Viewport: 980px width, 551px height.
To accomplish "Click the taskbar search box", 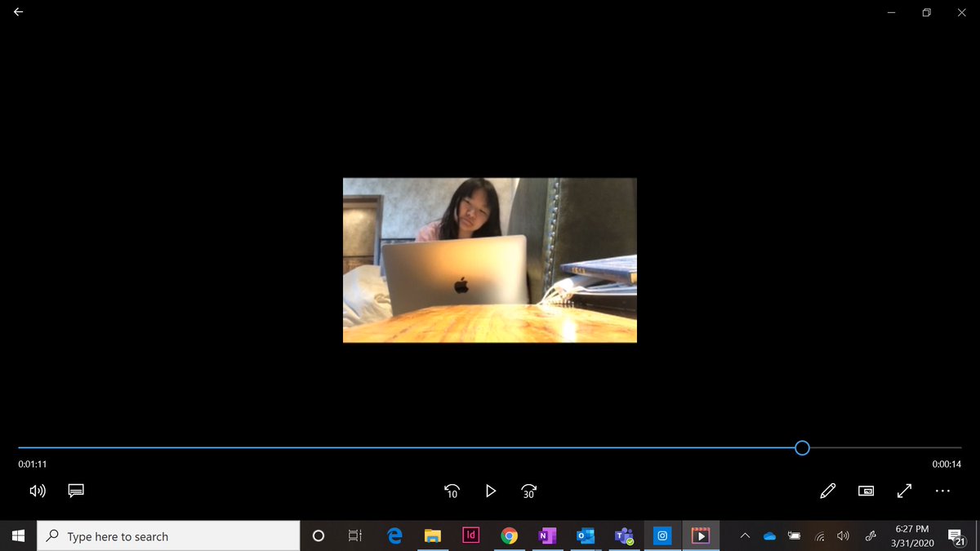I will click(x=168, y=536).
